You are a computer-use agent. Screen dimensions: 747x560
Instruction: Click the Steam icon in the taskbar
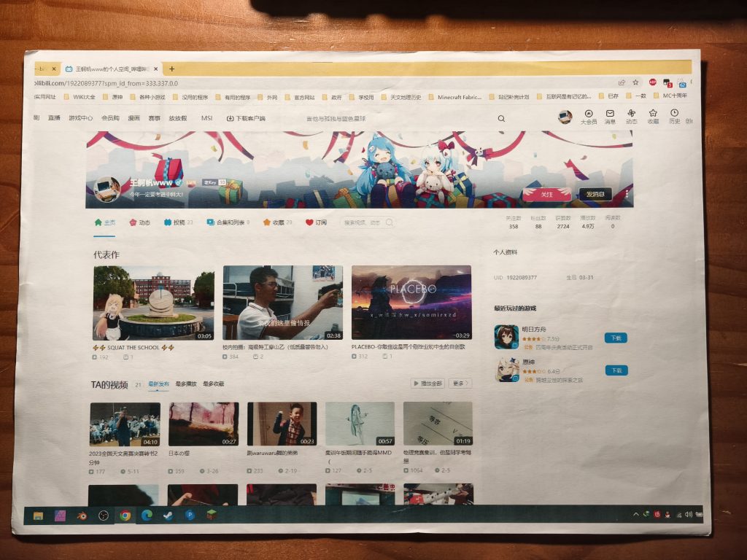[x=168, y=515]
